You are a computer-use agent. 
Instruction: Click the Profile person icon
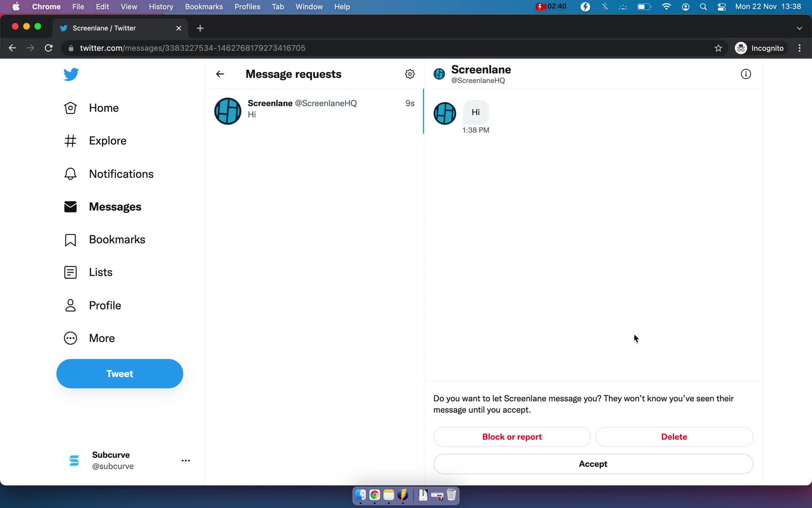click(x=70, y=305)
